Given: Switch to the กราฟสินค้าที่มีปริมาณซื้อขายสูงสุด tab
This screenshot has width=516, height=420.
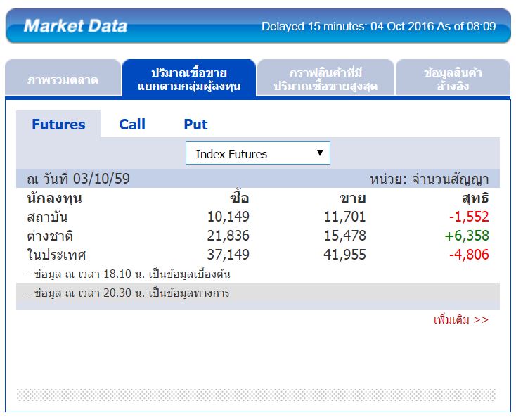Looking at the screenshot, I should (324, 79).
